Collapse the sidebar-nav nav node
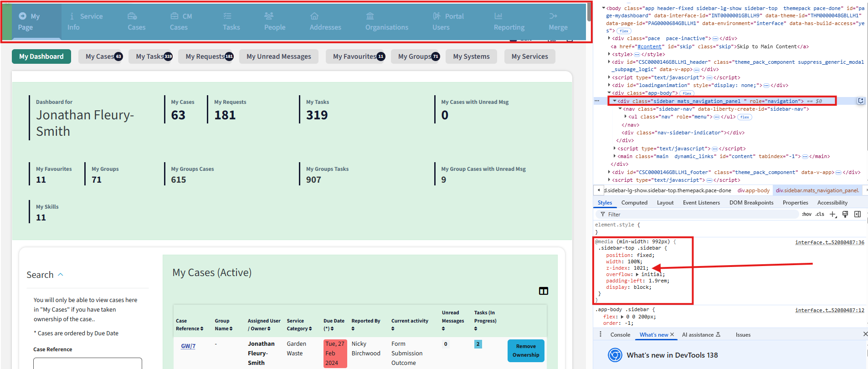 click(620, 109)
